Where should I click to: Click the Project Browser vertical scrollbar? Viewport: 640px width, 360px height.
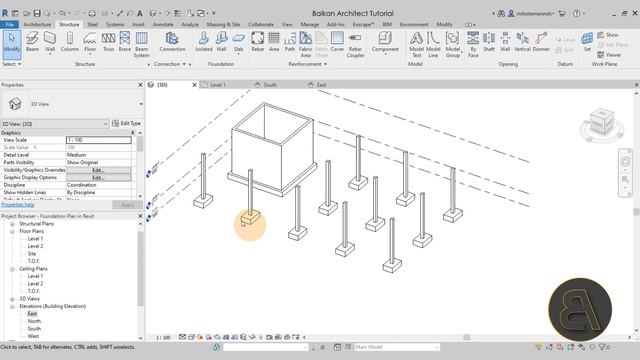tap(141, 269)
